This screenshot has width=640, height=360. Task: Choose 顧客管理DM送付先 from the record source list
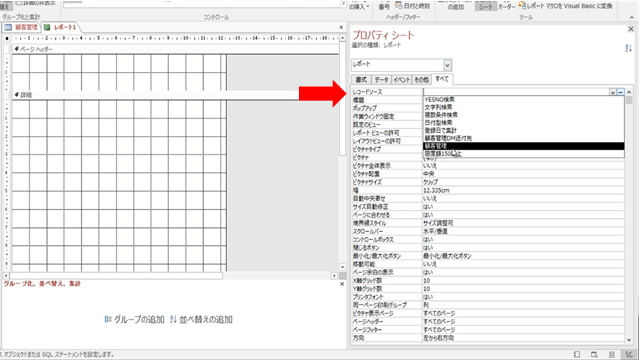[x=524, y=138]
